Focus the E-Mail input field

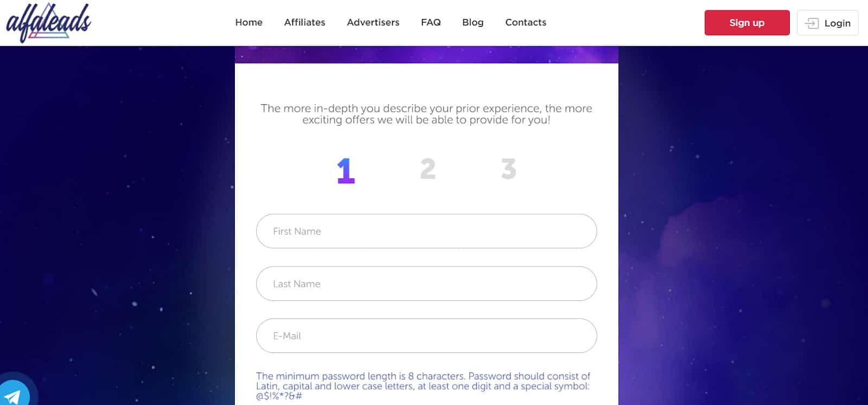tap(426, 336)
